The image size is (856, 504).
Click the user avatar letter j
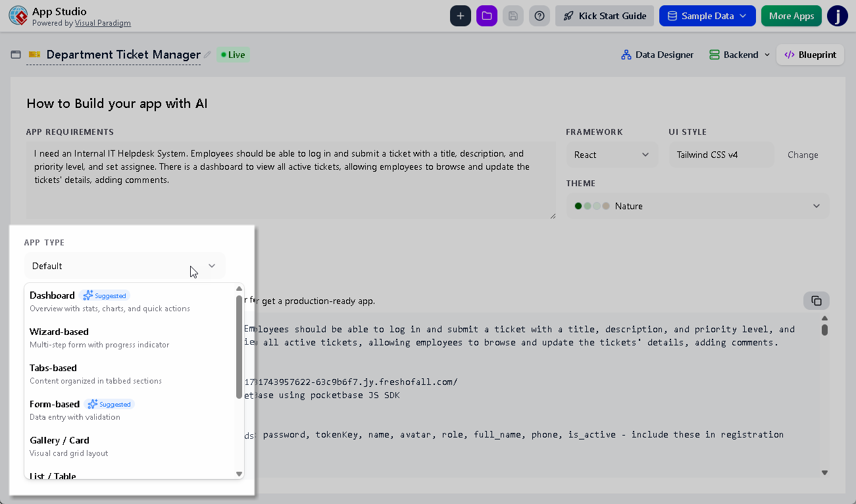838,16
